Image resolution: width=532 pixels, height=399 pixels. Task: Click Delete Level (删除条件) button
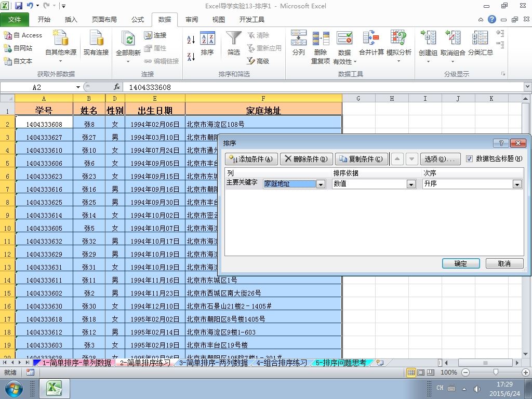coord(307,159)
